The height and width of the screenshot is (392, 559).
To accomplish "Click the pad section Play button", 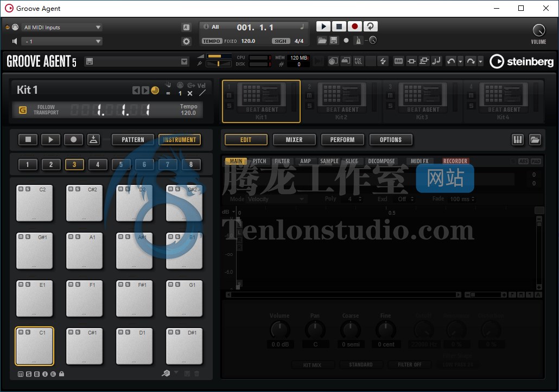I will tap(50, 139).
